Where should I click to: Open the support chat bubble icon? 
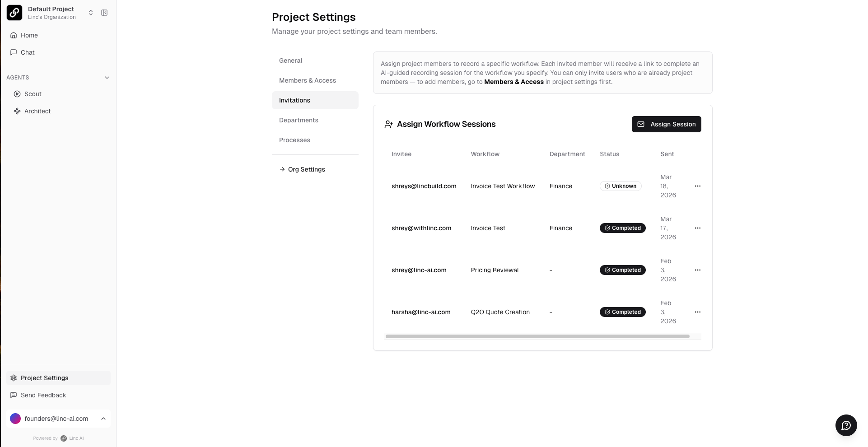846,425
